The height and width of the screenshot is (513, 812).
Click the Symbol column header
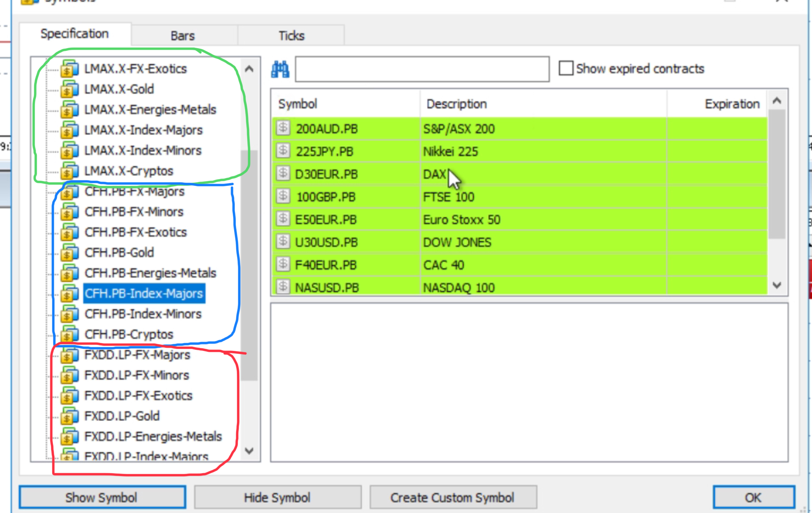tap(346, 104)
